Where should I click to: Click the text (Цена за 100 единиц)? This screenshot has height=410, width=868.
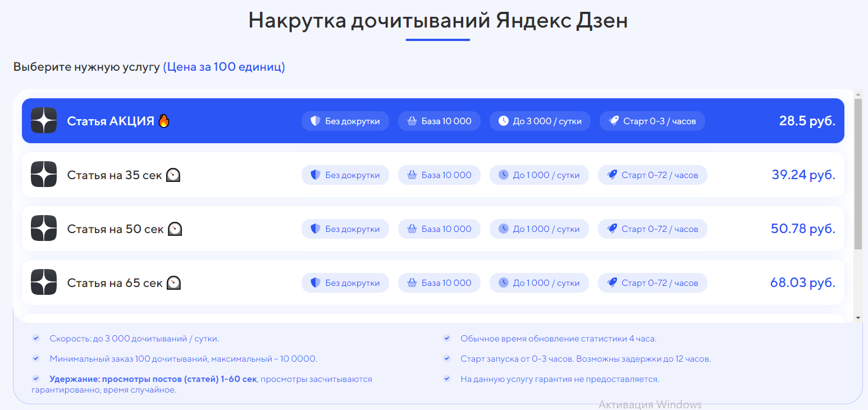pos(224,67)
